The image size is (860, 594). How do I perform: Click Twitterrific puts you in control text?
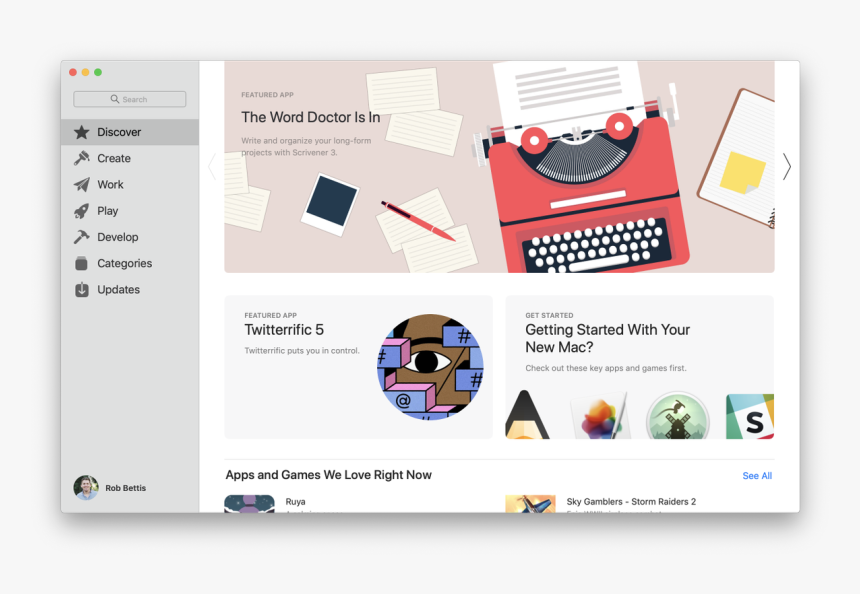[x=302, y=350]
